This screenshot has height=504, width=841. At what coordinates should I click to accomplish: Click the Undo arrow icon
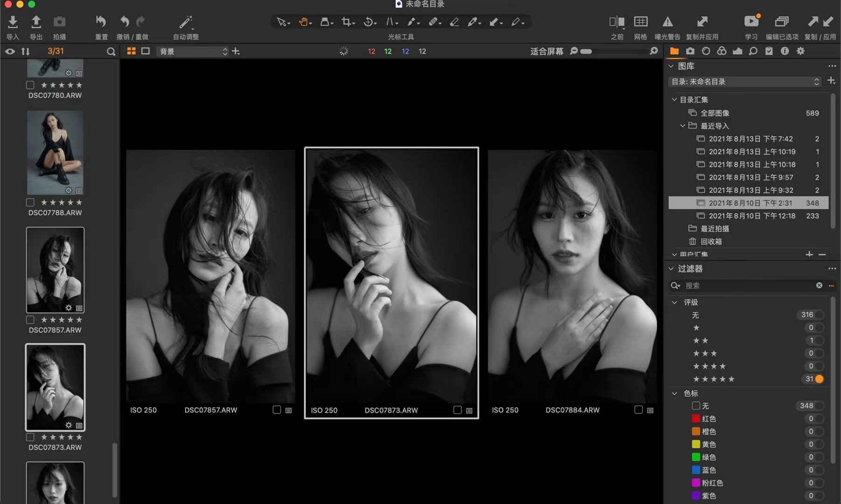click(125, 21)
